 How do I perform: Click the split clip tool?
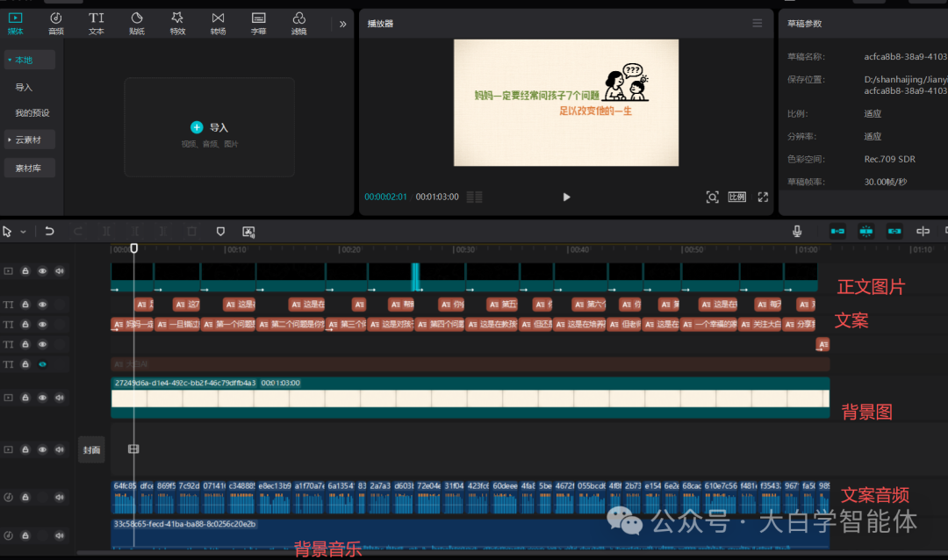coord(106,232)
